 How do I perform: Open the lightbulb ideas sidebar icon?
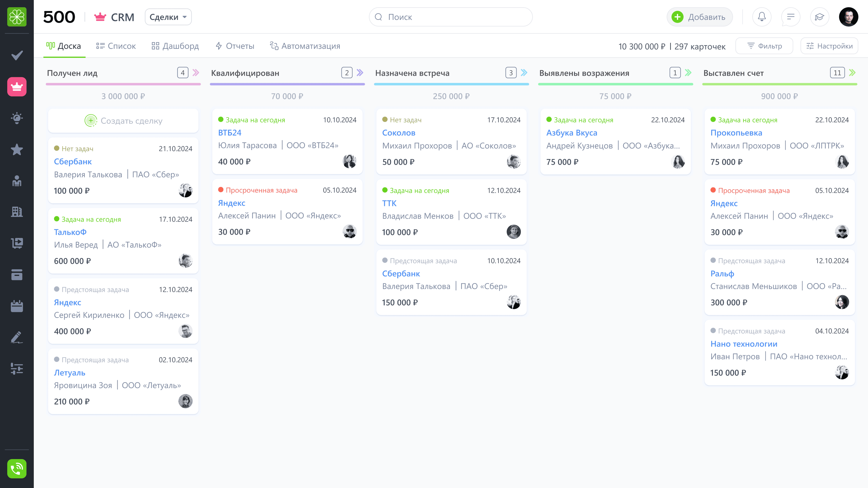click(17, 118)
